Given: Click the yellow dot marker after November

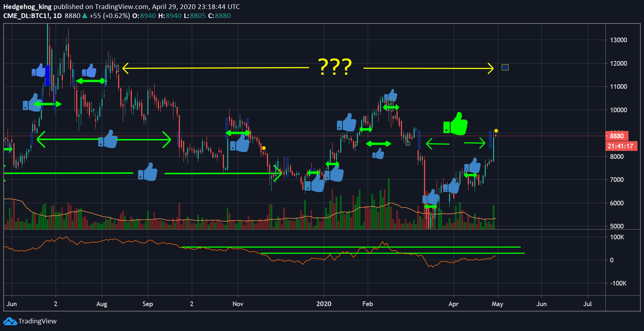Looking at the screenshot, I should (x=264, y=148).
